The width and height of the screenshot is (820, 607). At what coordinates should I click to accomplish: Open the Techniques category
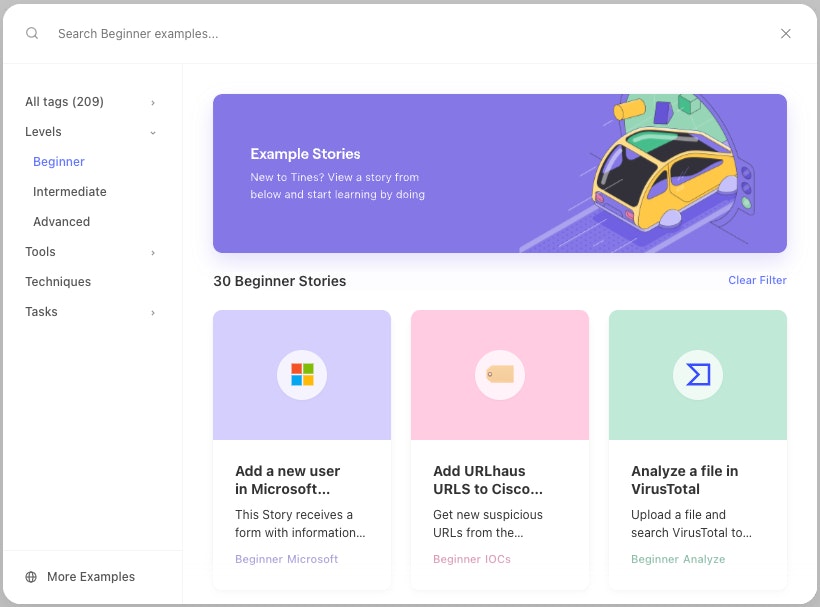pyautogui.click(x=58, y=282)
